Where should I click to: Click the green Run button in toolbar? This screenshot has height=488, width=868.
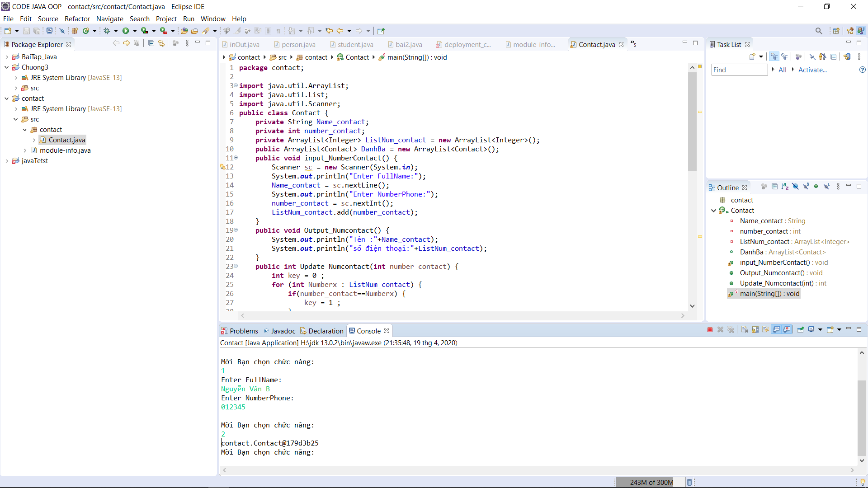coord(125,31)
